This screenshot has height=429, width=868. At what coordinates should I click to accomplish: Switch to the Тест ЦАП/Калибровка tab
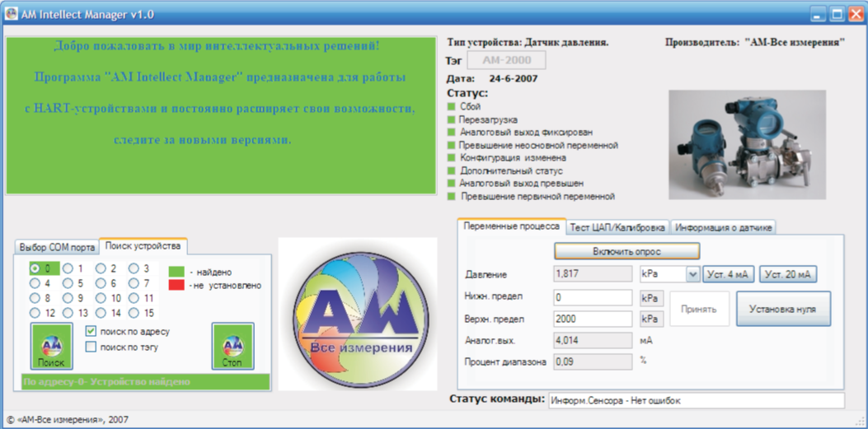coord(617,227)
